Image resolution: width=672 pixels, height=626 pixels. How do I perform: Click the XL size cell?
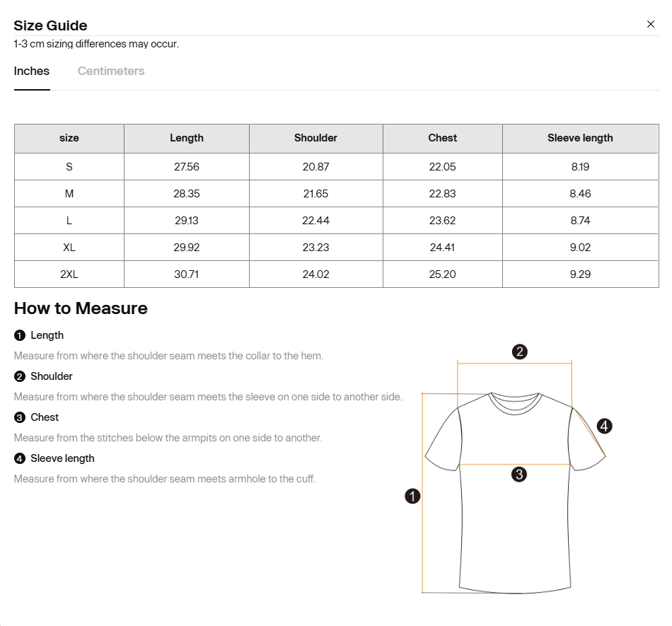[x=69, y=248]
